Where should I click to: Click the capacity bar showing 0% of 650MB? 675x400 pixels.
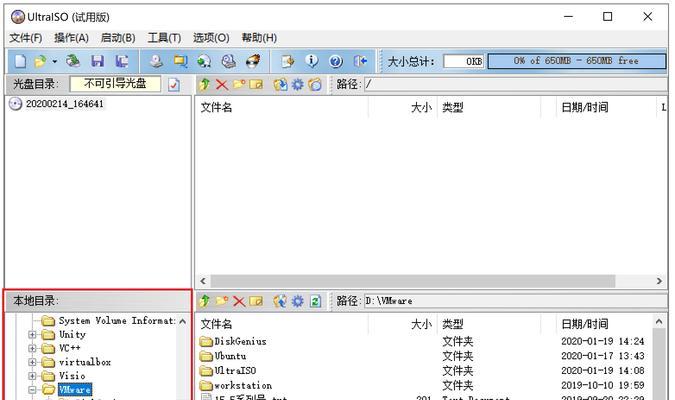coord(576,61)
